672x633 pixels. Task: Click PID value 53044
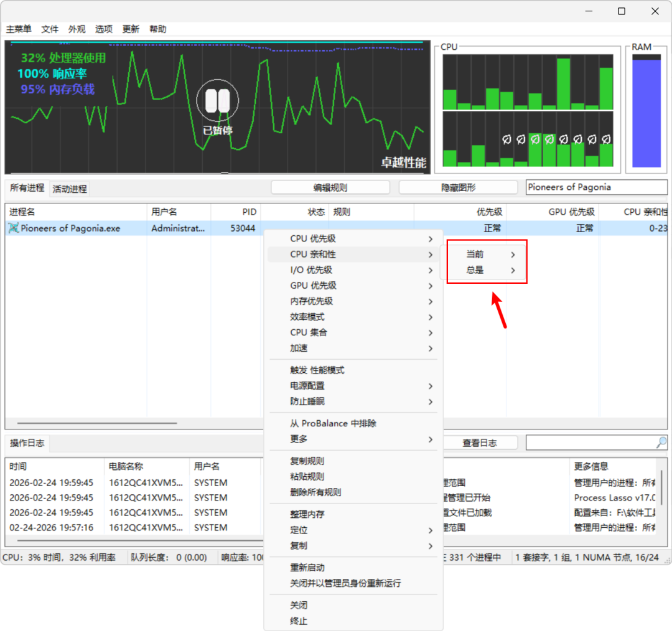(243, 228)
